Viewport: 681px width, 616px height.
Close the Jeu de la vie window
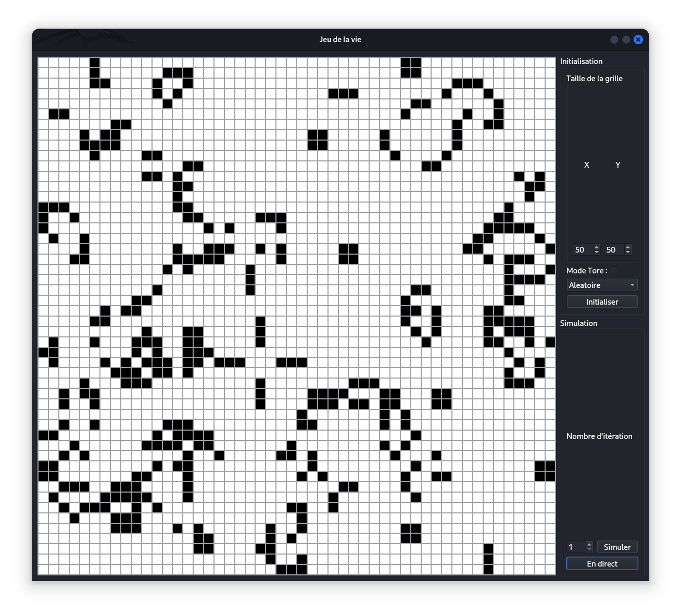pos(638,40)
